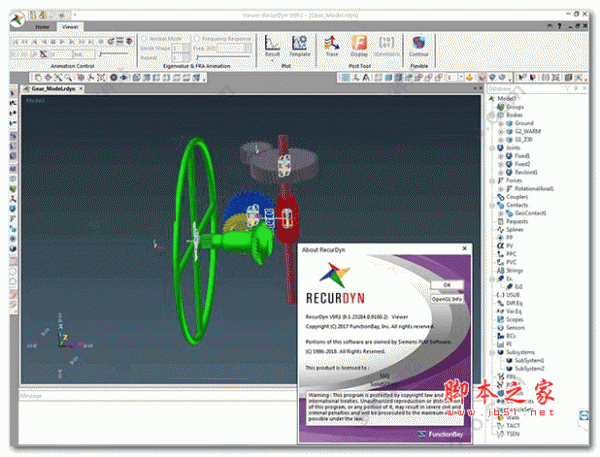Select SubSystem2 in the tree
Image resolution: width=600 pixels, height=457 pixels.
coord(525,369)
